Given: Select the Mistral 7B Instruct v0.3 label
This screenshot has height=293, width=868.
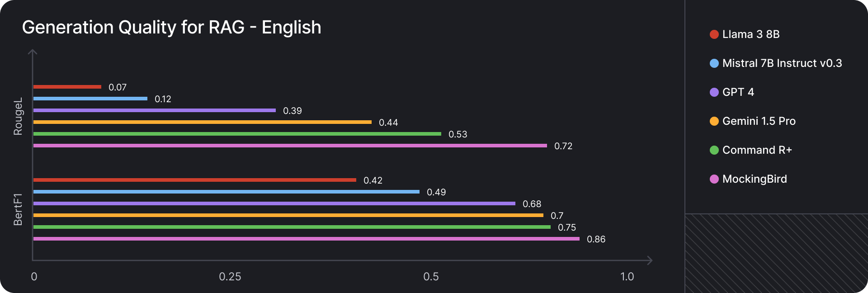Looking at the screenshot, I should (x=782, y=63).
